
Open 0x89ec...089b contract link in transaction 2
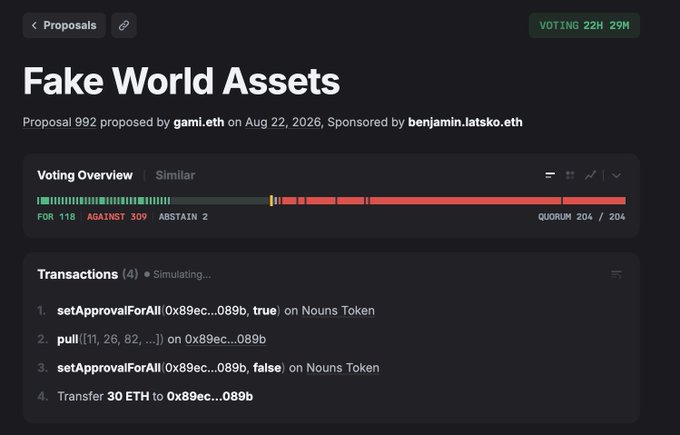click(x=226, y=339)
